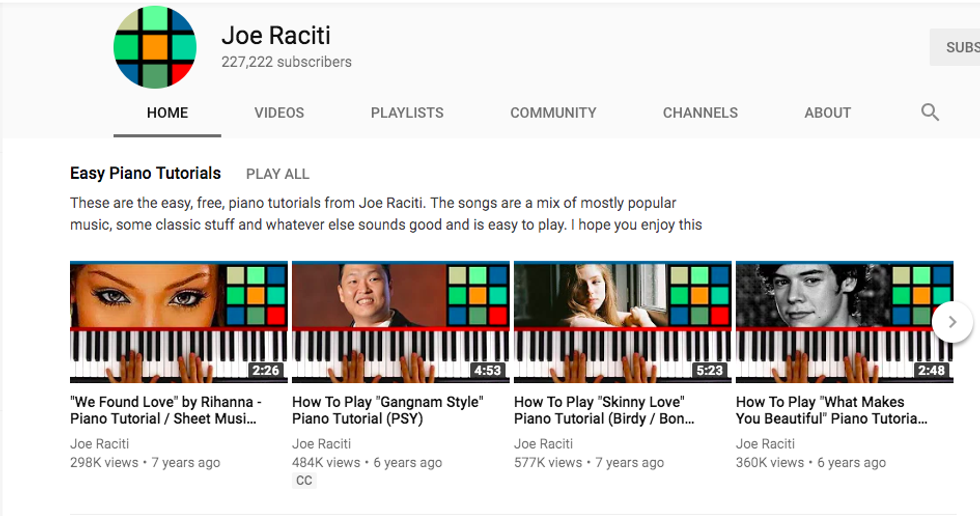This screenshot has width=980, height=516.
Task: Click the next arrow on video carousel
Action: 952,322
